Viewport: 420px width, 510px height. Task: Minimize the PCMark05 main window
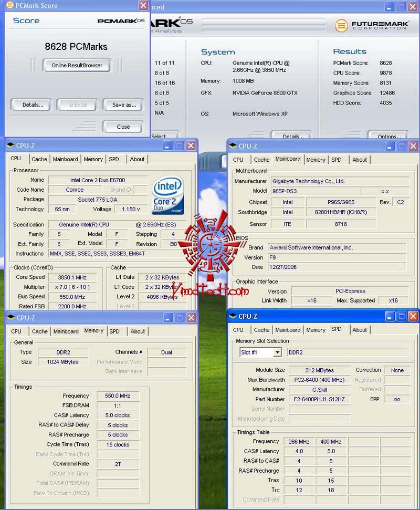click(390, 6)
